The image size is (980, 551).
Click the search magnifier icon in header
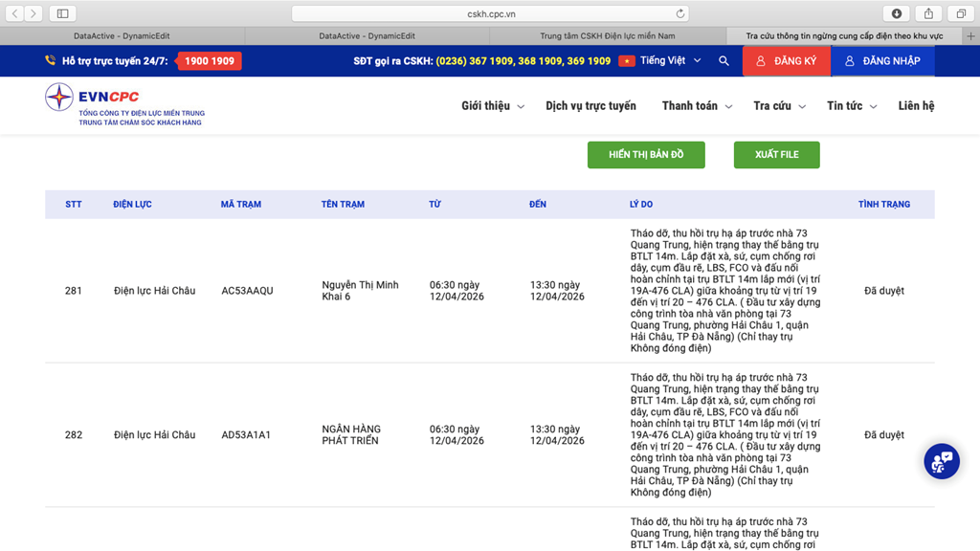[x=724, y=61]
